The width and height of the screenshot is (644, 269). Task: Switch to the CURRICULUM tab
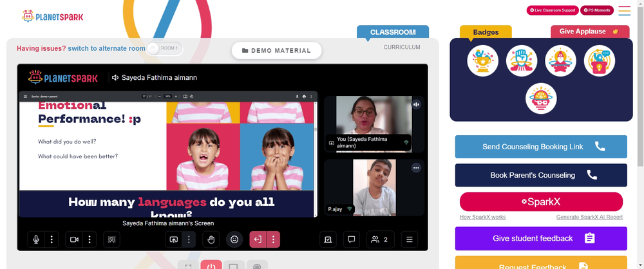[x=402, y=47]
